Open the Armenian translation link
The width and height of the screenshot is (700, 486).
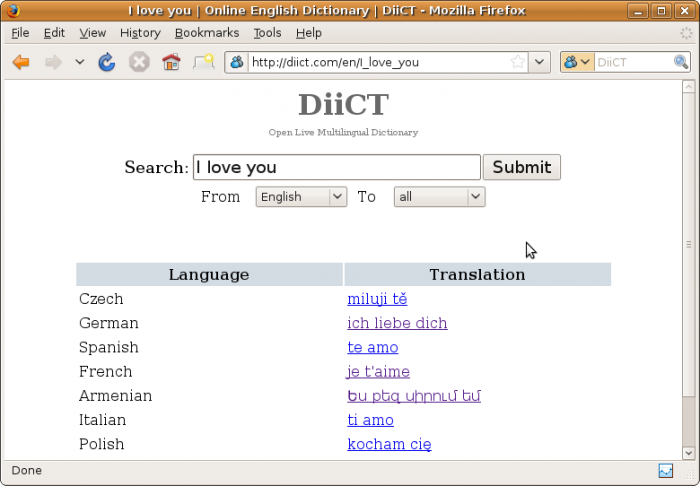coord(414,396)
